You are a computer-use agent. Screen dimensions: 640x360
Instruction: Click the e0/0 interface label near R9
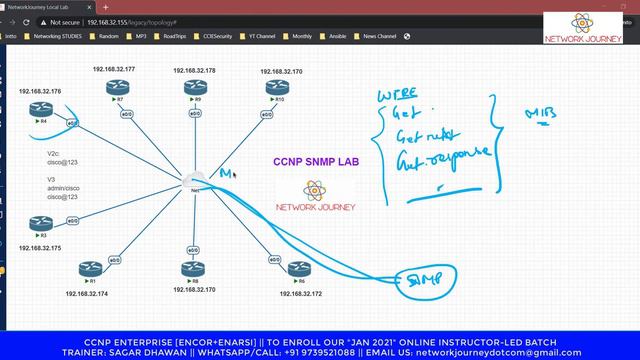pyautogui.click(x=195, y=113)
